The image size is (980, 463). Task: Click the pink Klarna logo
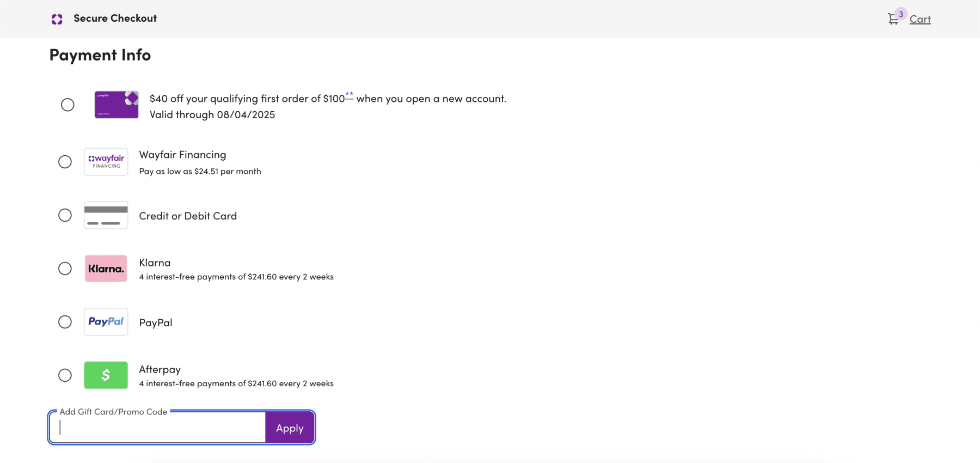tap(106, 268)
